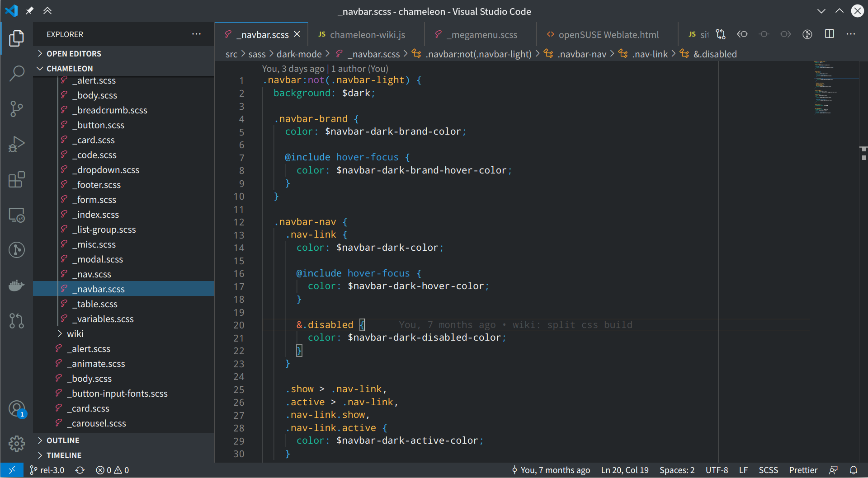Viewport: 868px width, 478px height.
Task: Open the Manage settings gear
Action: click(17, 443)
